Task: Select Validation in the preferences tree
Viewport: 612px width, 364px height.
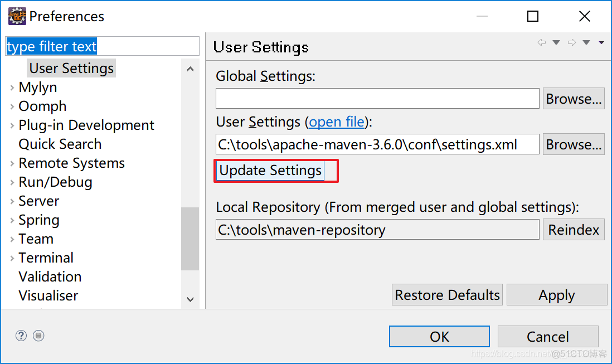Action: pos(50,277)
